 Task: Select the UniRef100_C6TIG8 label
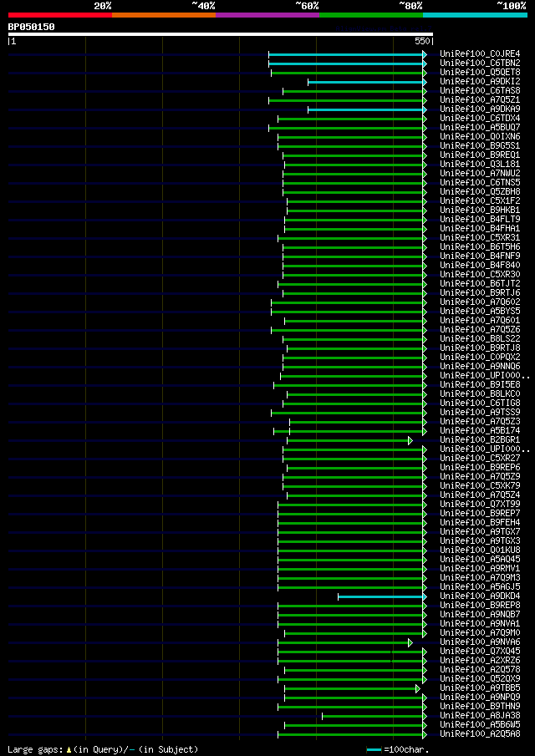click(x=480, y=403)
